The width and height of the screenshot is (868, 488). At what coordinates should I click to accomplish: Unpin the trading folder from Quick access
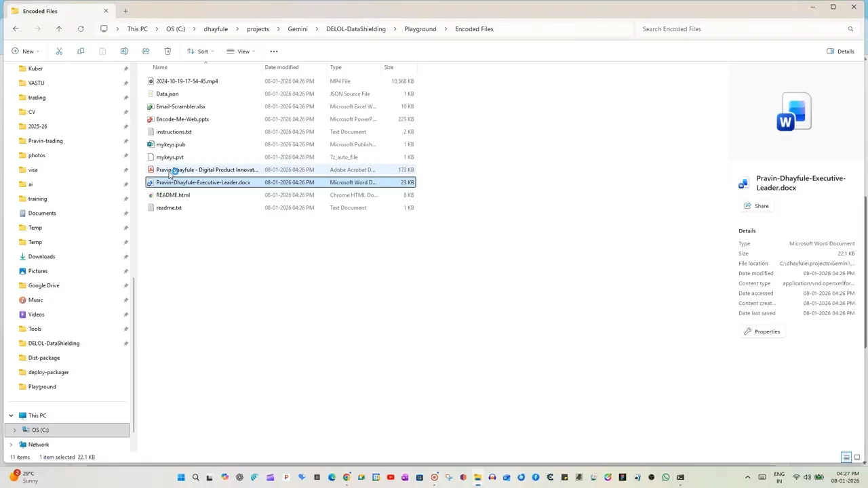(125, 98)
